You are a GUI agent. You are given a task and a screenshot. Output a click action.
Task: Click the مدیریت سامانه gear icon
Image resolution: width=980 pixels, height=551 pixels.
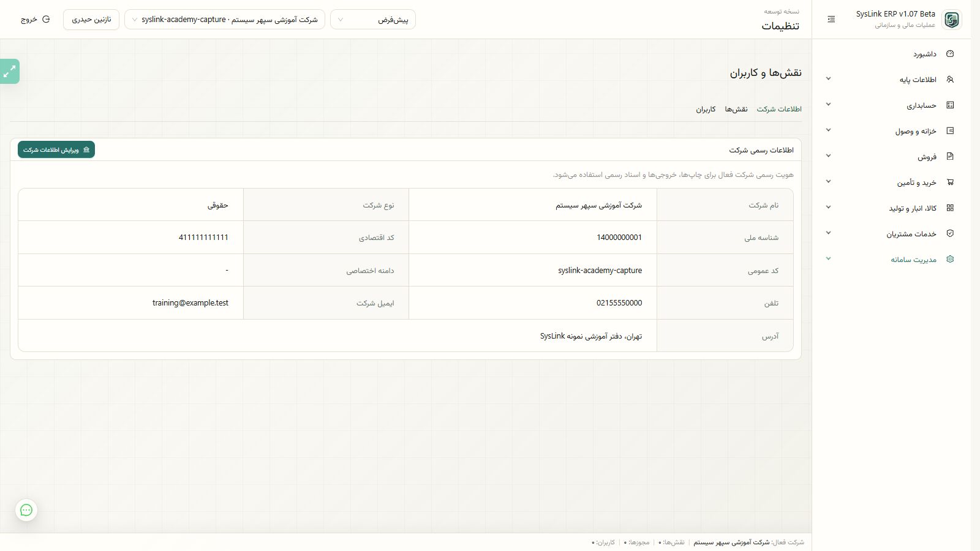tap(950, 260)
